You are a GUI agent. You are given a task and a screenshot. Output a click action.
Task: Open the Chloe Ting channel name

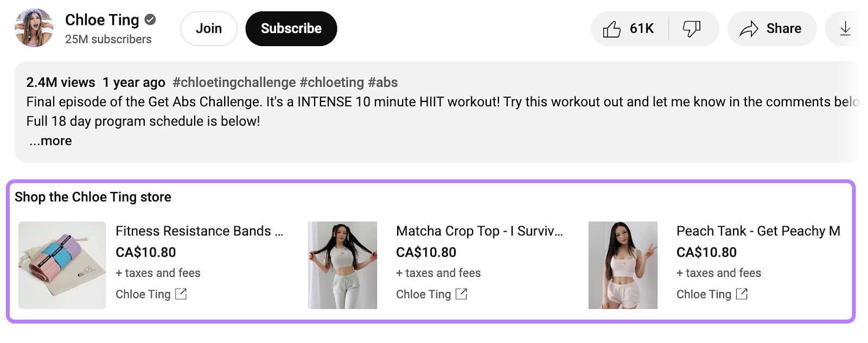(102, 20)
